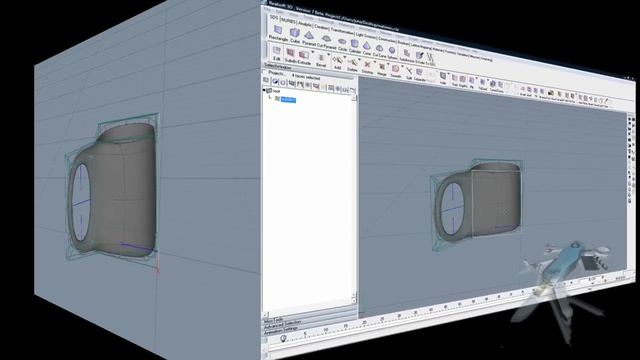Select the highlighted object under root

coord(288,100)
